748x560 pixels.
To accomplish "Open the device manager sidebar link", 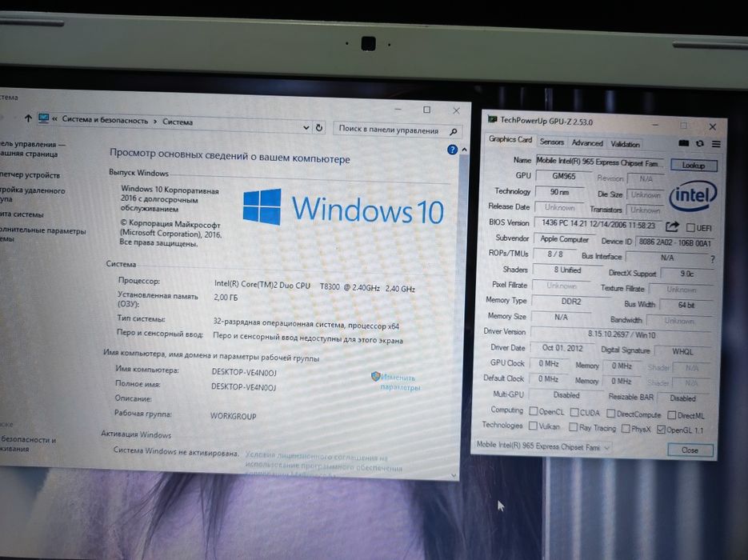I will [30, 175].
